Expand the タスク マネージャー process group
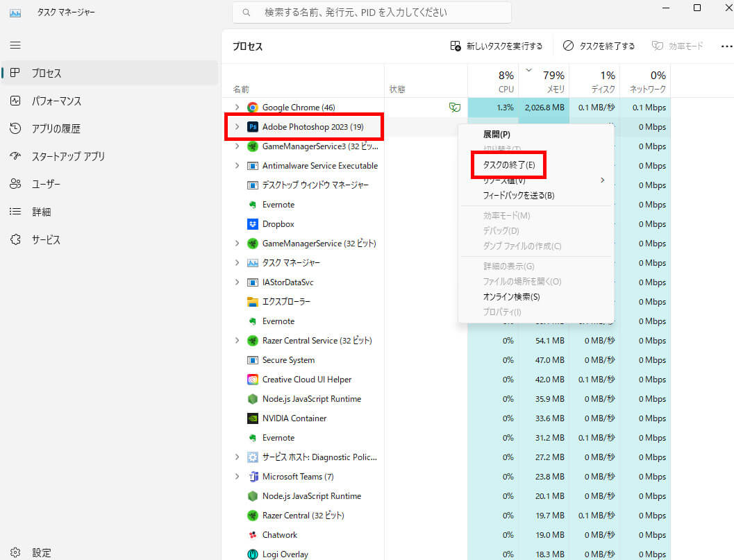Viewport: 734px width, 560px height. click(x=237, y=263)
